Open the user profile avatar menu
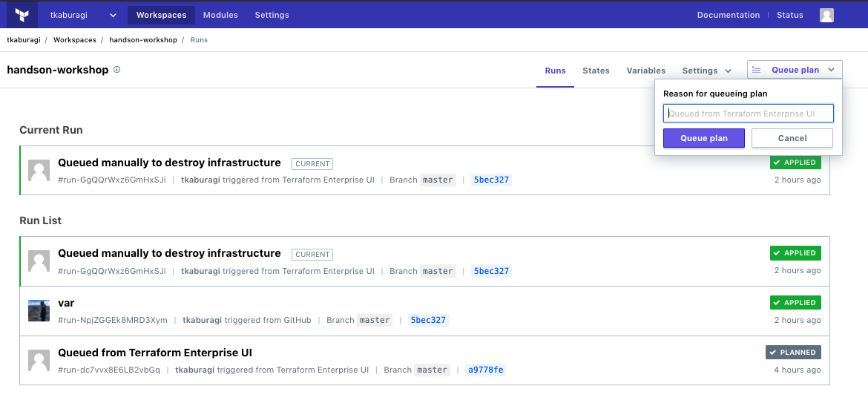868x412 pixels. coord(826,16)
